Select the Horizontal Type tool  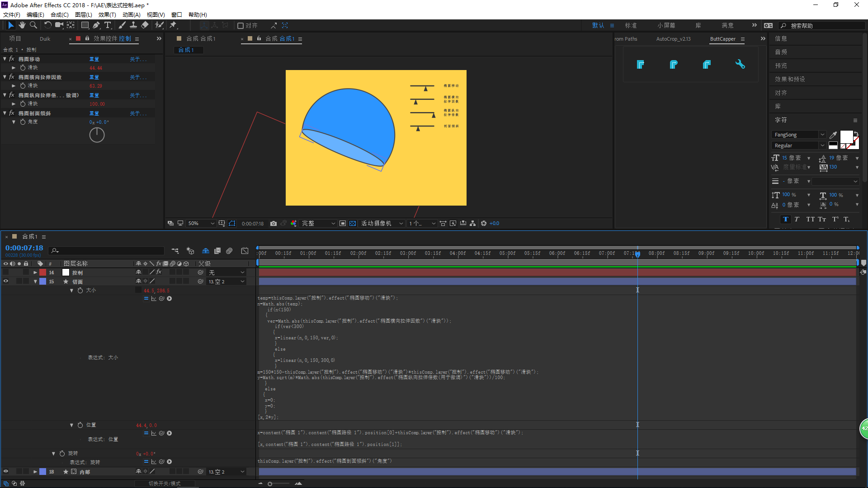[x=108, y=25]
